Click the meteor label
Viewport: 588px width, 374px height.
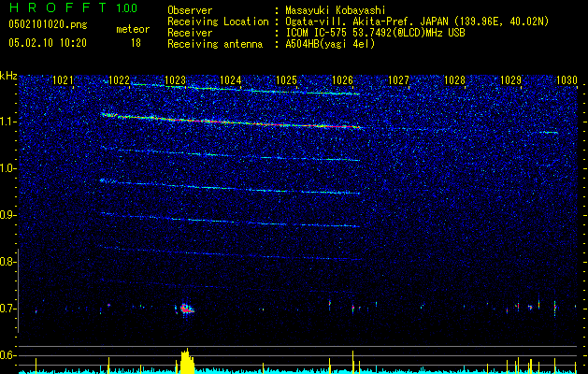133,29
